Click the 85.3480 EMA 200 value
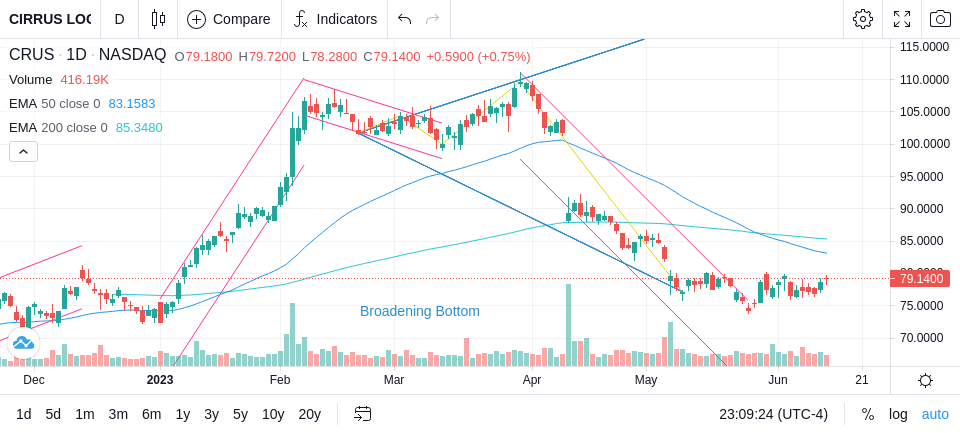Viewport: 960px width, 433px height. pyautogui.click(x=139, y=127)
